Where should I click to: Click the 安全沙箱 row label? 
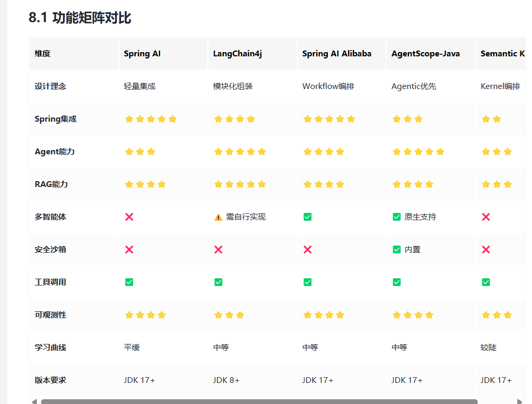click(x=50, y=250)
